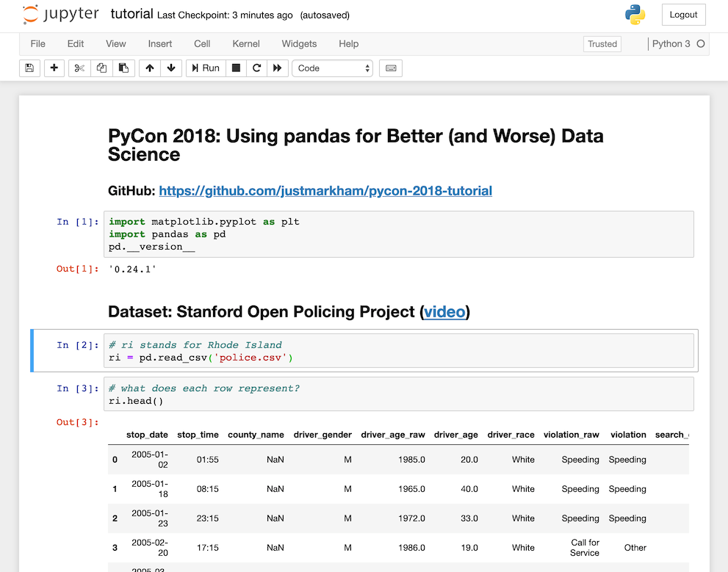
Task: Insert a new cell with the plus icon
Action: 53,68
